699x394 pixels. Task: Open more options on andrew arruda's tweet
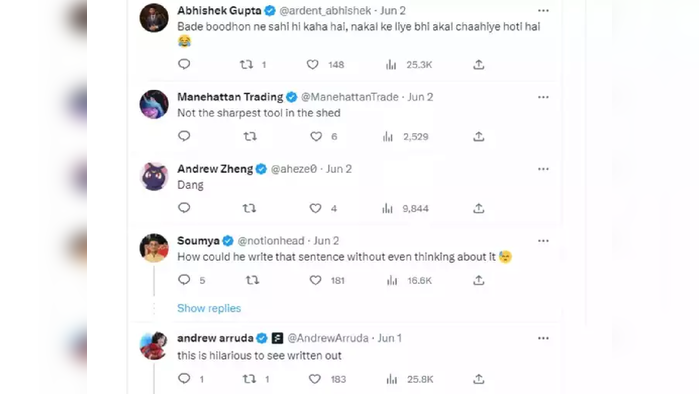pyautogui.click(x=543, y=338)
